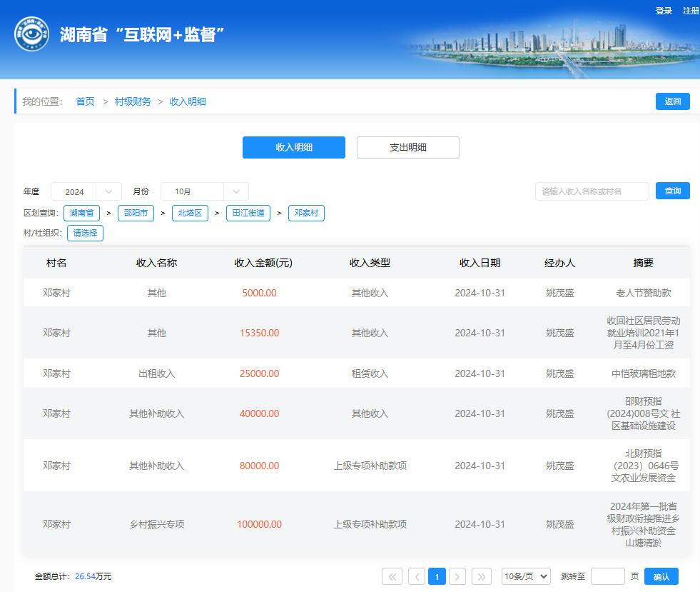700x592 pixels.
Task: Click the eye logo icon in header
Action: [31, 34]
